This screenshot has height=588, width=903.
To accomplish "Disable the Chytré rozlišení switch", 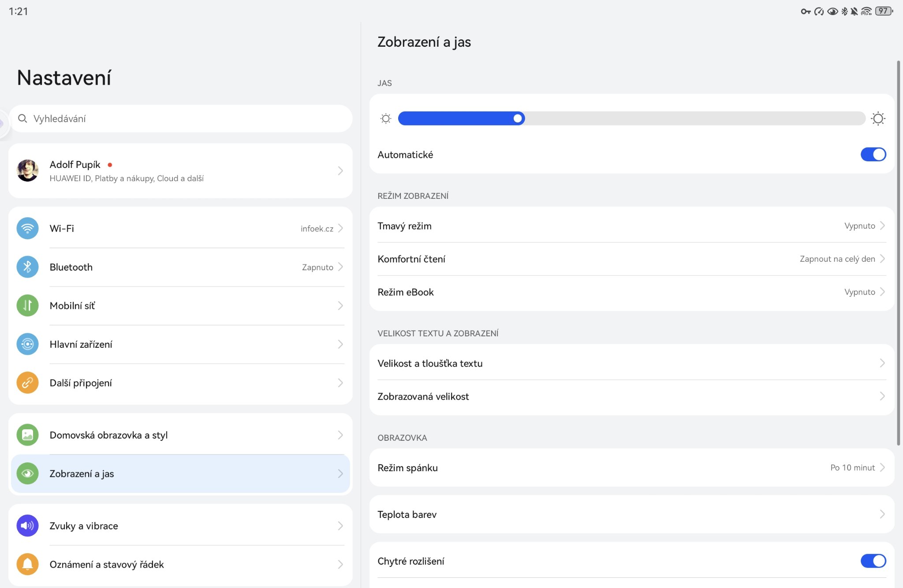I will [873, 561].
